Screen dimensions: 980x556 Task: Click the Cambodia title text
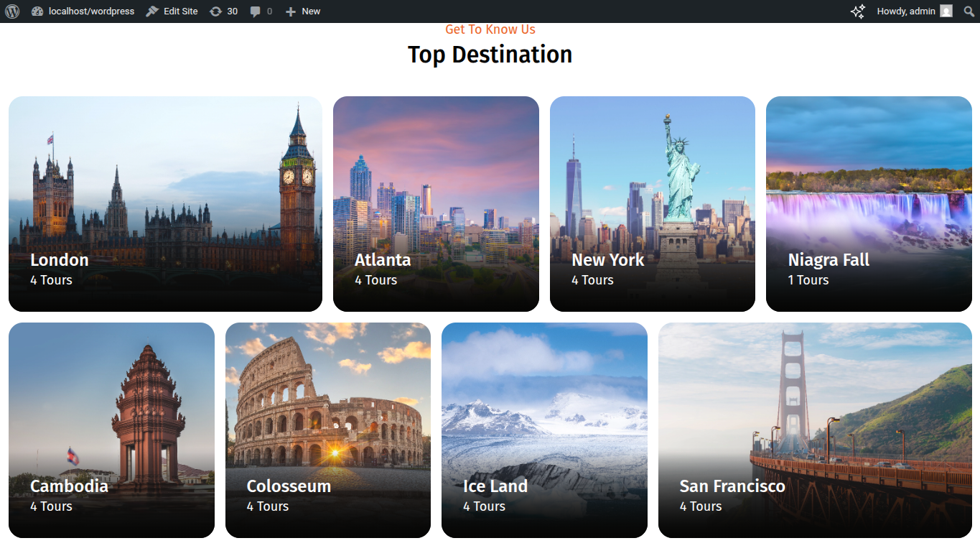point(69,486)
